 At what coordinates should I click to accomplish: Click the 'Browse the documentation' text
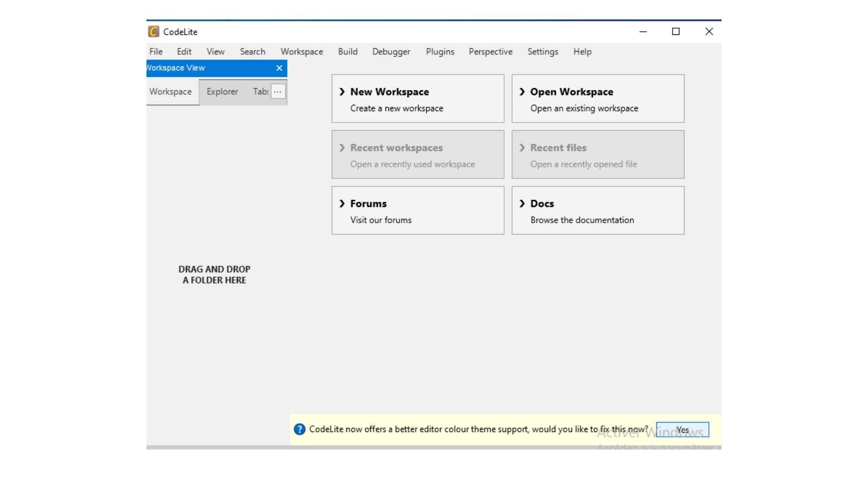coord(582,220)
